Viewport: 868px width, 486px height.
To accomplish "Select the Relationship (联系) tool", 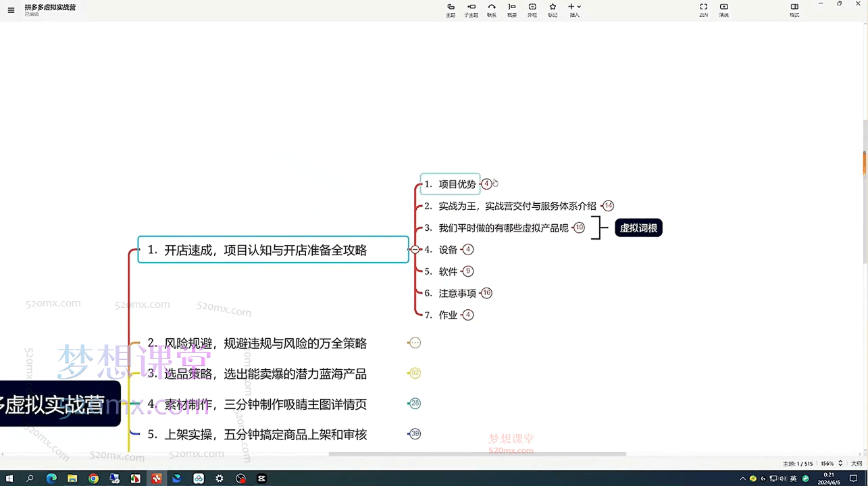I will click(492, 9).
